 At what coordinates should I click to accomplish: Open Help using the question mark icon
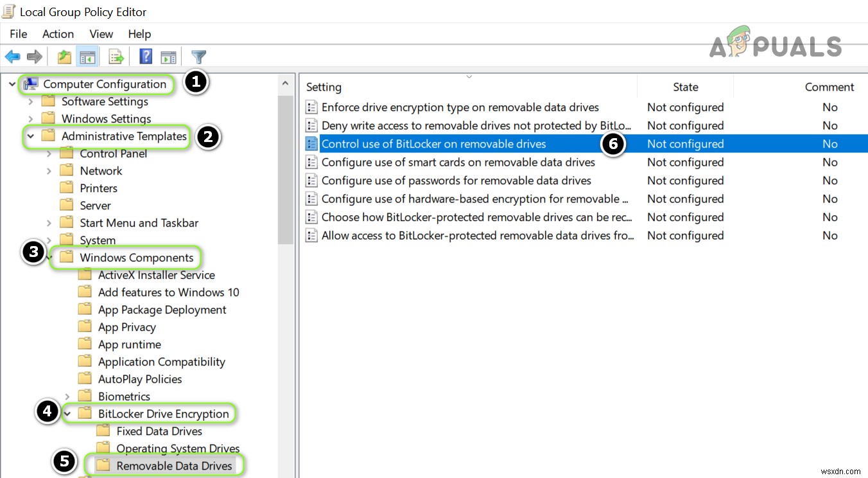145,57
